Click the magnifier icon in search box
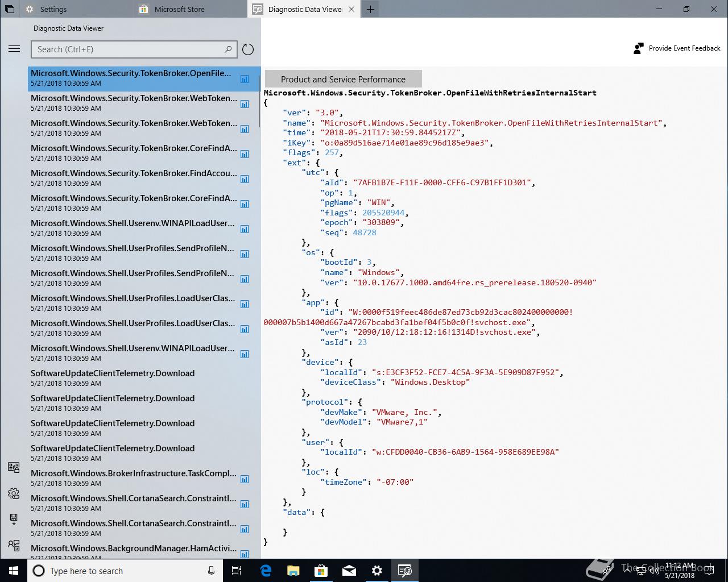Viewport: 728px width, 582px height. click(x=228, y=49)
